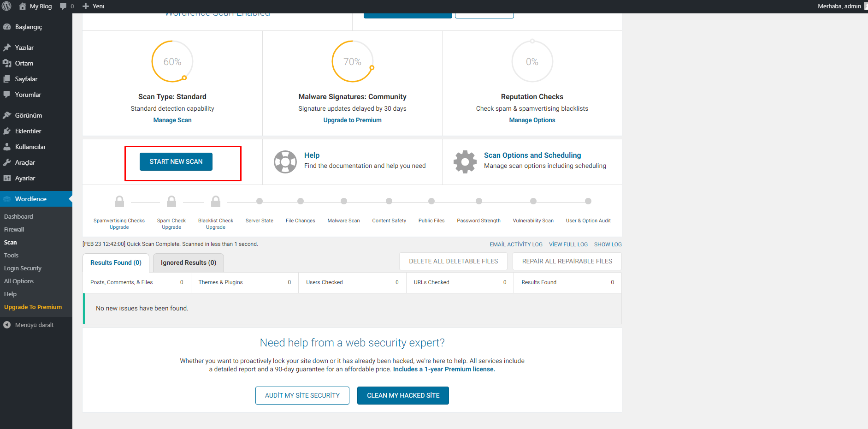Click the WordPress logo icon in admin bar
The width and height of the screenshot is (868, 429).
[x=7, y=6]
